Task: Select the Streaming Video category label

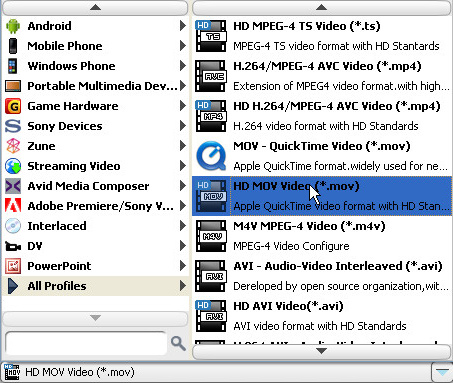Action: coord(74,166)
